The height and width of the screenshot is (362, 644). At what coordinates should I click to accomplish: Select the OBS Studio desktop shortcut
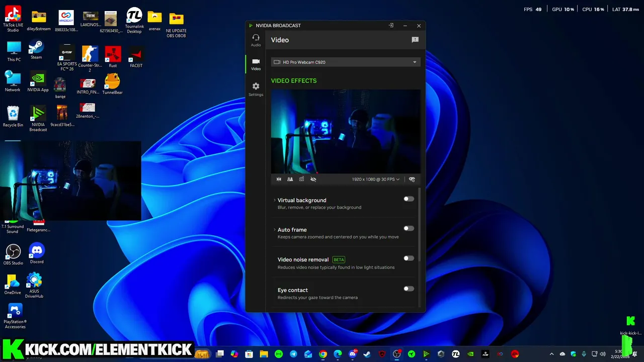click(13, 254)
